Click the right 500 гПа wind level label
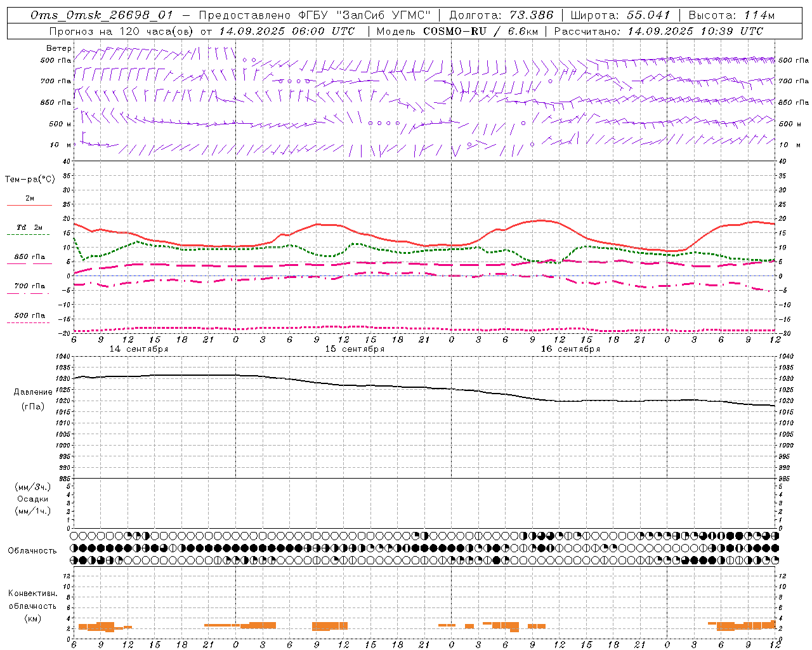The width and height of the screenshot is (812, 650). 794,60
